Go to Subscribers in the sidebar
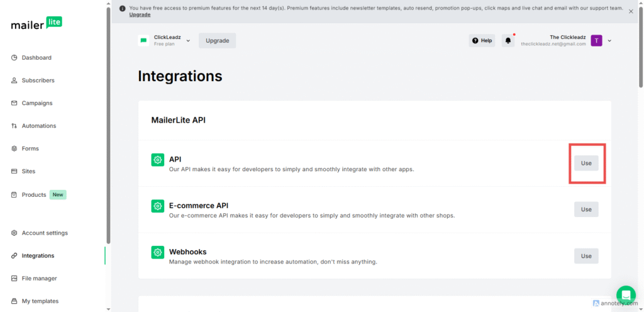This screenshot has height=312, width=644. coord(38,81)
